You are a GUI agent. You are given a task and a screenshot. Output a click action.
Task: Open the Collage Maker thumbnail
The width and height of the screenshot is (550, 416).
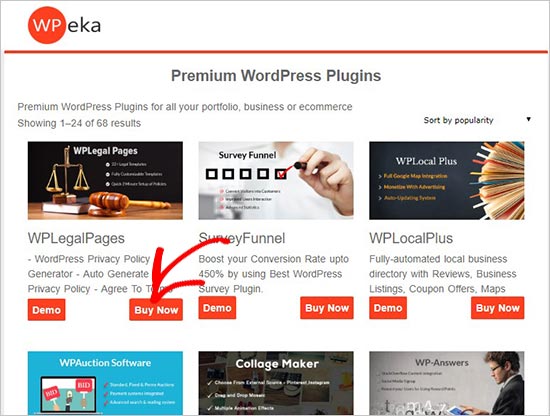(276, 383)
